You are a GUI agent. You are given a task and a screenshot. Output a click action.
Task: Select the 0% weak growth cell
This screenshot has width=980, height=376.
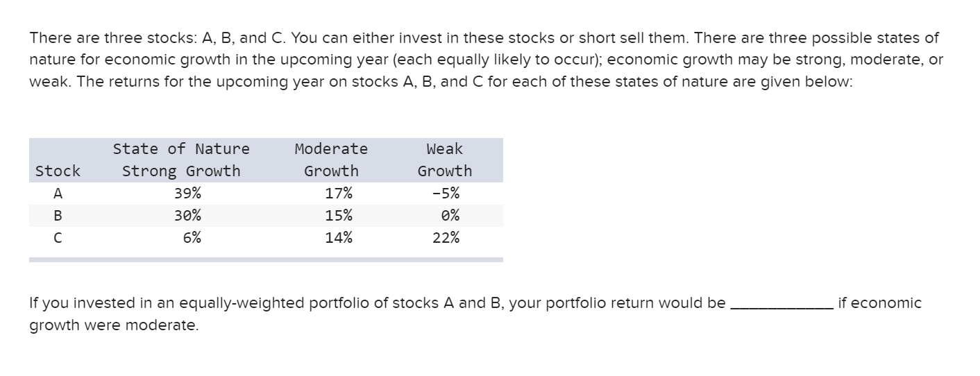[450, 215]
